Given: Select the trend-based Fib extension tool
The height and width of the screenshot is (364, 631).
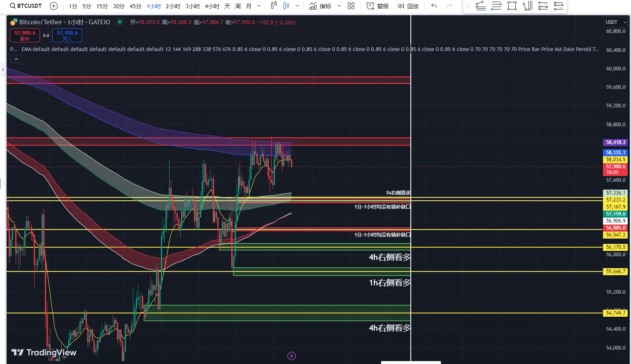Looking at the screenshot, I should pos(480,6).
